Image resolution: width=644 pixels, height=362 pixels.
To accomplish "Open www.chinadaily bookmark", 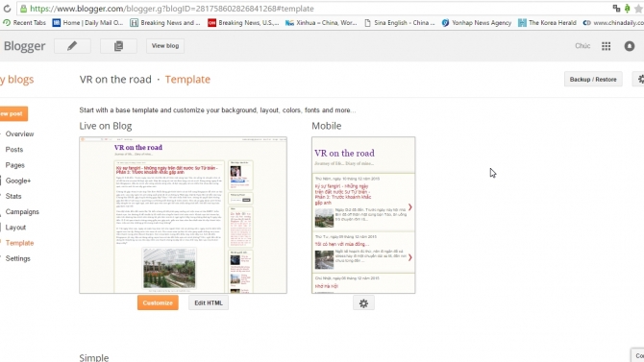I will coord(613,23).
